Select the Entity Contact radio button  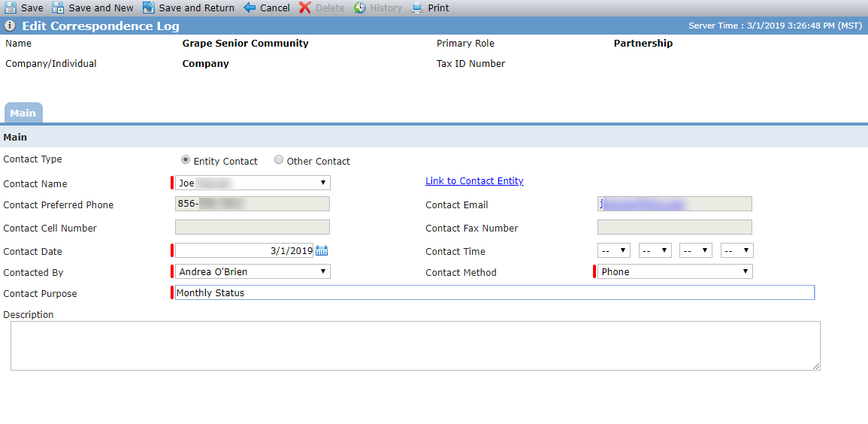(186, 160)
